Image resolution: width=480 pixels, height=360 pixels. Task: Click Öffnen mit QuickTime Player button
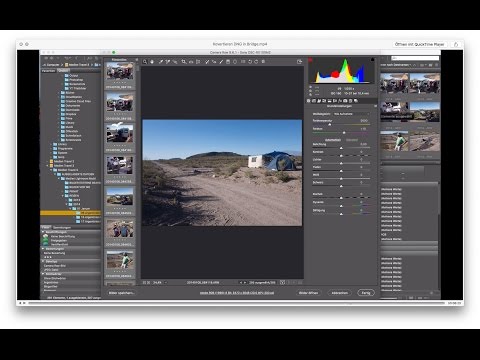point(420,44)
